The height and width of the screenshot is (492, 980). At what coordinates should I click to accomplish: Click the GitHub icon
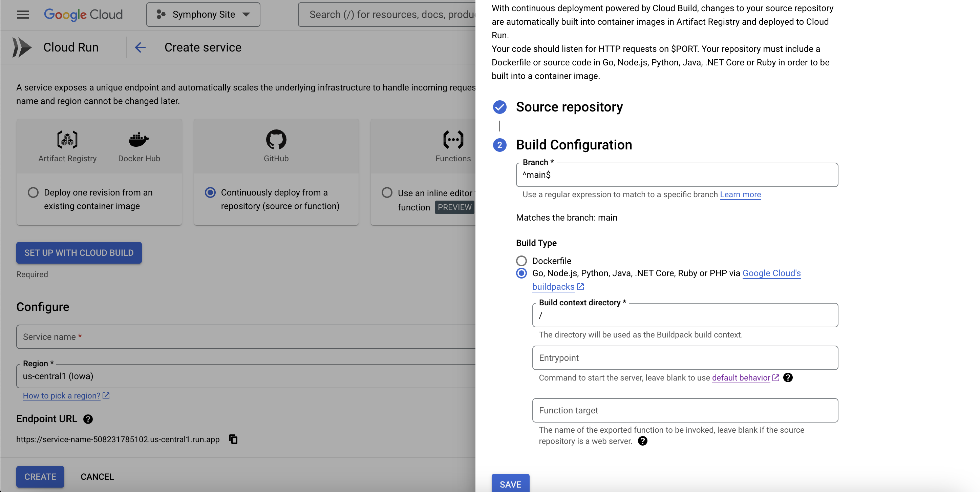click(x=276, y=139)
